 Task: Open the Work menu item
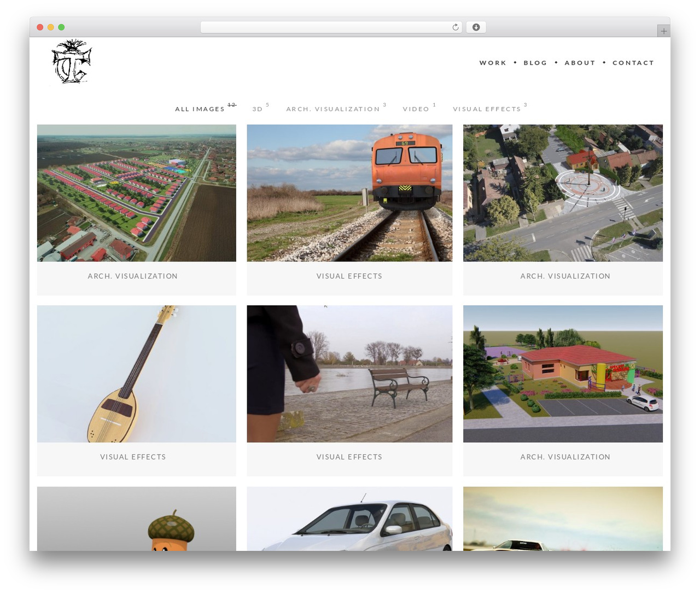pyautogui.click(x=493, y=63)
